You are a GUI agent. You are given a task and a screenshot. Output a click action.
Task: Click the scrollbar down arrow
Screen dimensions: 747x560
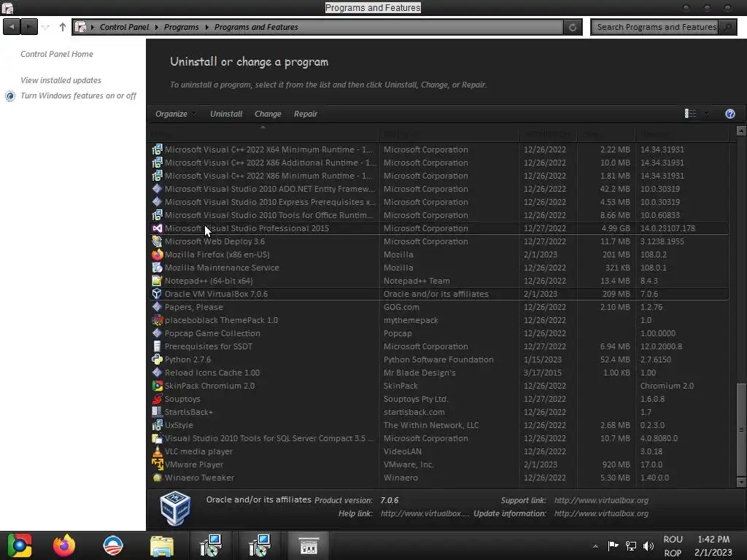click(741, 482)
